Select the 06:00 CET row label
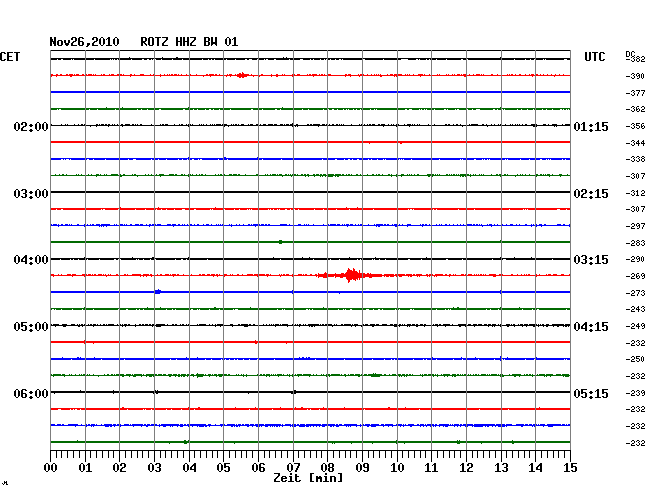650x494 pixels. coord(31,393)
